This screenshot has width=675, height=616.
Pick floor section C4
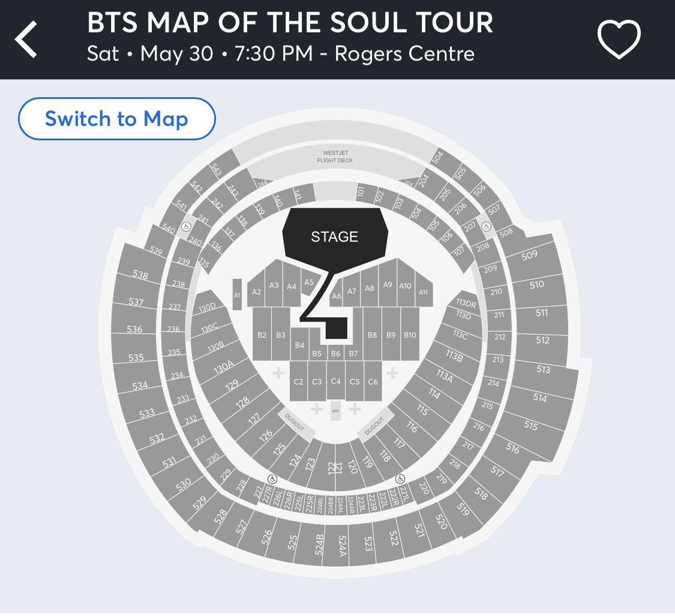click(335, 381)
